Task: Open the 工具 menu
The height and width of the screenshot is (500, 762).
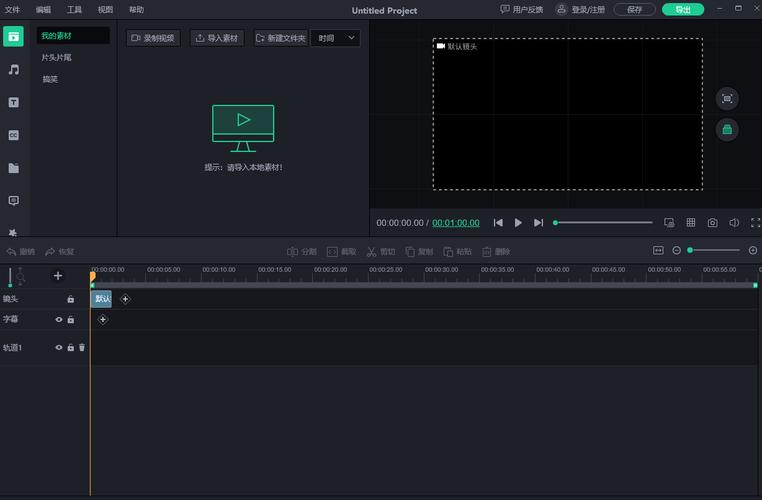Action: click(75, 9)
